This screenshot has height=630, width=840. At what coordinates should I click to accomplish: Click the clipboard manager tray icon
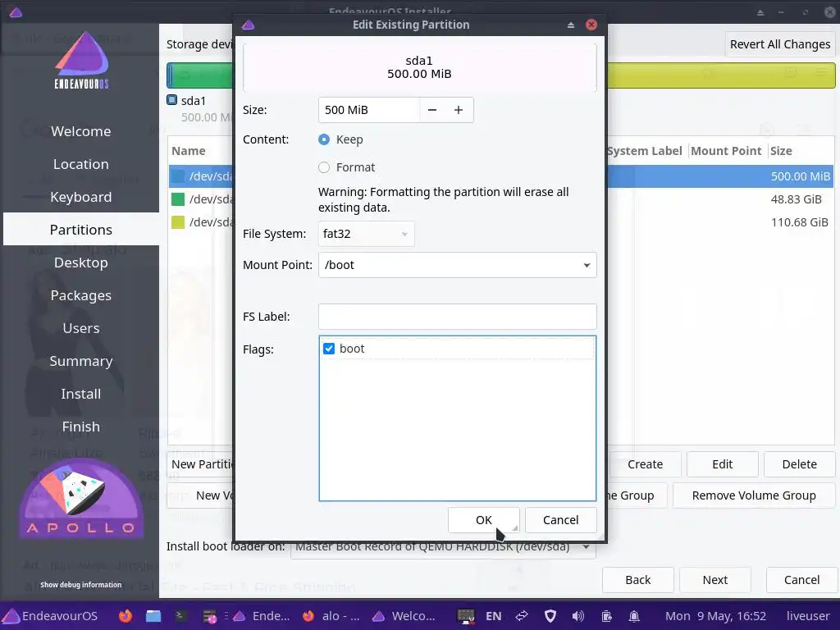[x=606, y=616]
